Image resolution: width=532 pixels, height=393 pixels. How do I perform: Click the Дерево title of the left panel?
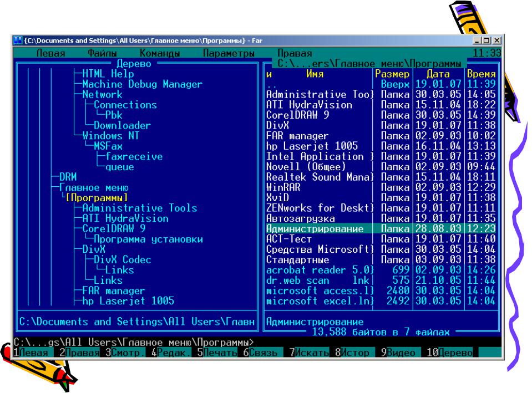(134, 64)
